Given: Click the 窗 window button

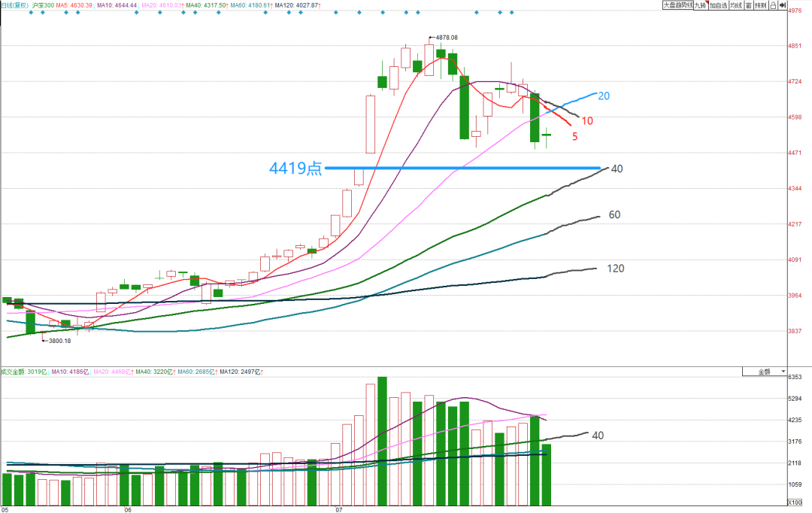Looking at the screenshot, I should coord(749,5).
